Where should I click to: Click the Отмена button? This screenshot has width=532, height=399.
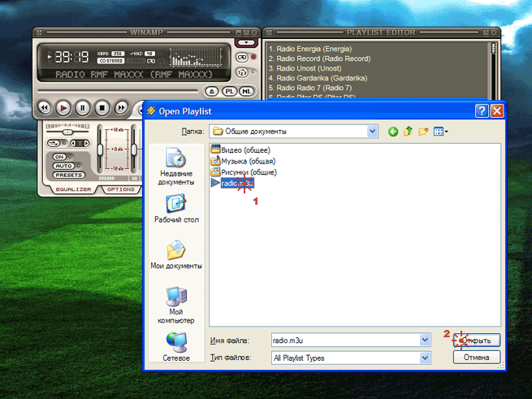(x=477, y=358)
